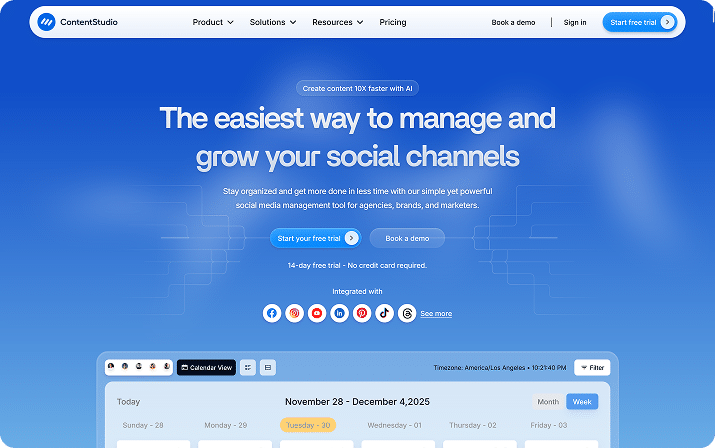Click Book a demo in the header
This screenshot has height=448, width=715.
[513, 22]
